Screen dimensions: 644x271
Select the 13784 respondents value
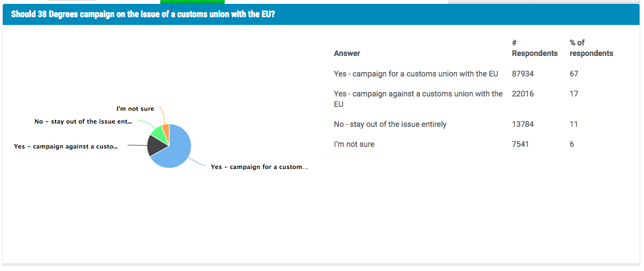click(523, 124)
